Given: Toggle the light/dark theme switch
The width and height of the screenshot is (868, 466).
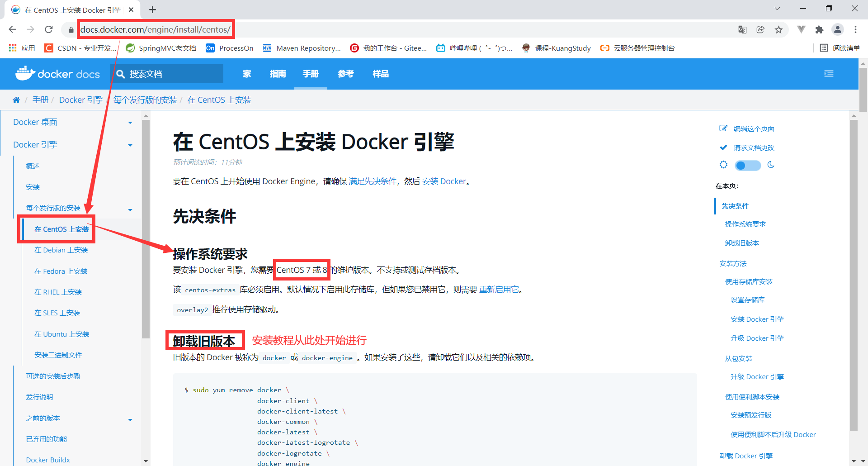Looking at the screenshot, I should [x=747, y=165].
